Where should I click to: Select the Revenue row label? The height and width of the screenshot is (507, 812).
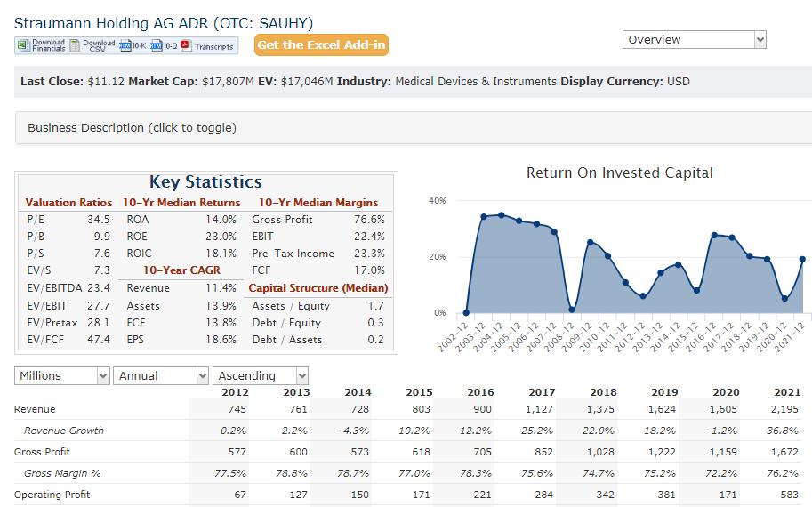[35, 409]
